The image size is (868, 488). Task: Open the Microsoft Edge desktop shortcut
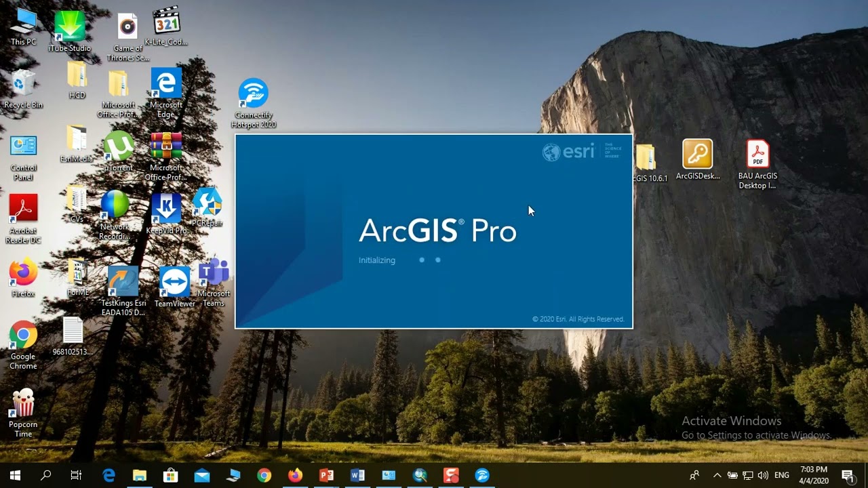click(166, 93)
